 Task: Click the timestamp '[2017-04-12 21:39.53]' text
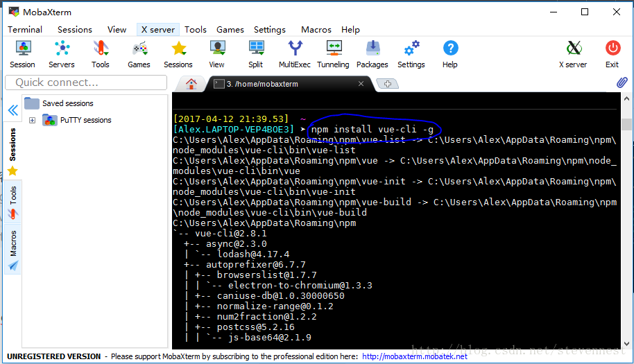click(x=231, y=119)
